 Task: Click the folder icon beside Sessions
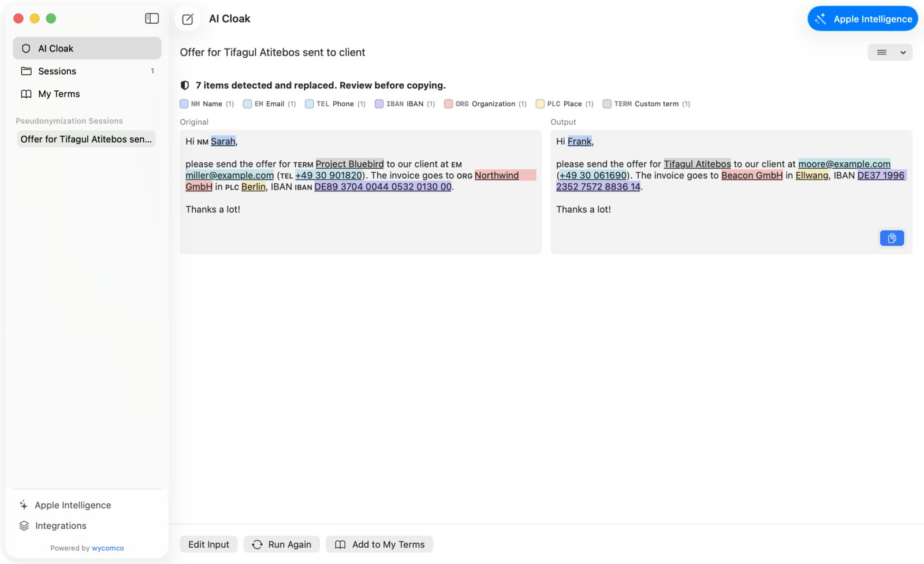coord(26,71)
